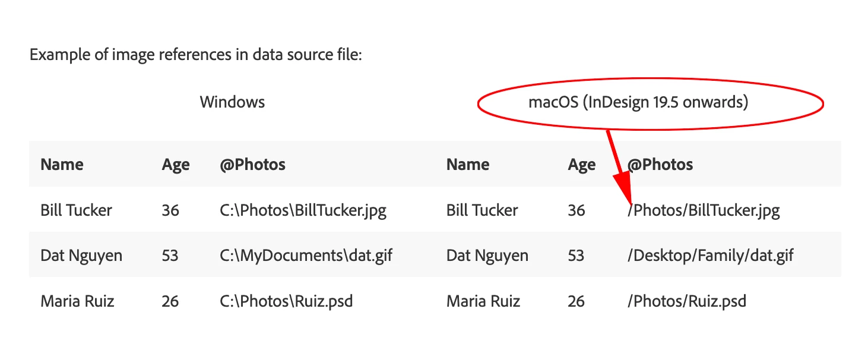Click Bill Tucker in the Windows table
This screenshot has height=359, width=868.
pyautogui.click(x=76, y=210)
